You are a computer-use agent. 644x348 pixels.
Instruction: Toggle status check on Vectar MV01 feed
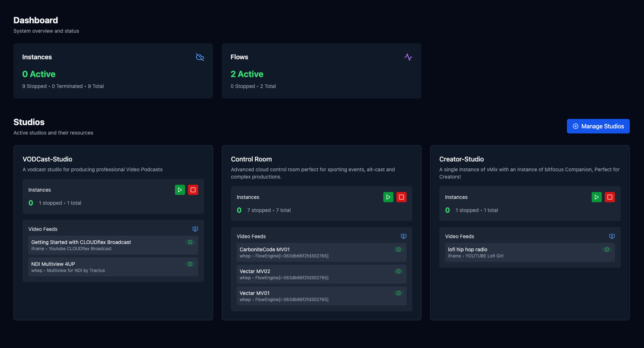[x=398, y=293]
